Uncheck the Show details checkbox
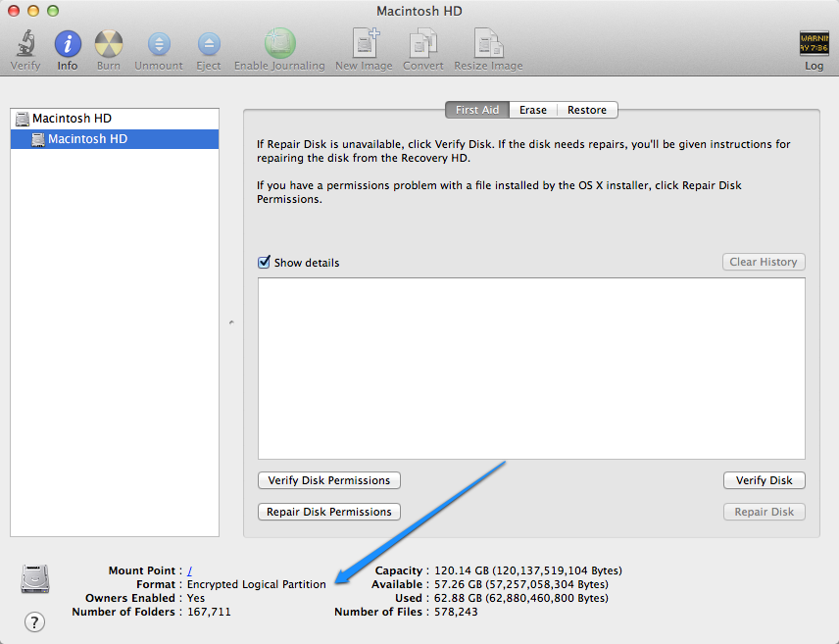 click(264, 262)
